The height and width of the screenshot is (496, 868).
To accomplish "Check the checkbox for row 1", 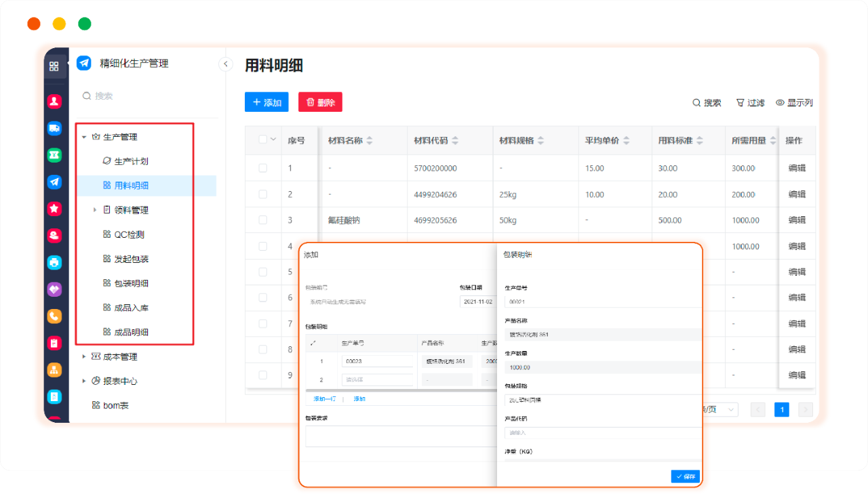I will click(263, 168).
